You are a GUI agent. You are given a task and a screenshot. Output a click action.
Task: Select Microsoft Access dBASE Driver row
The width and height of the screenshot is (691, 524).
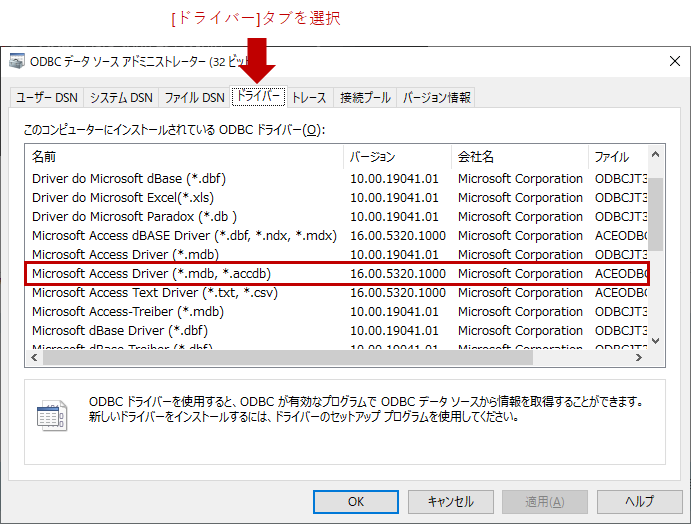click(336, 235)
